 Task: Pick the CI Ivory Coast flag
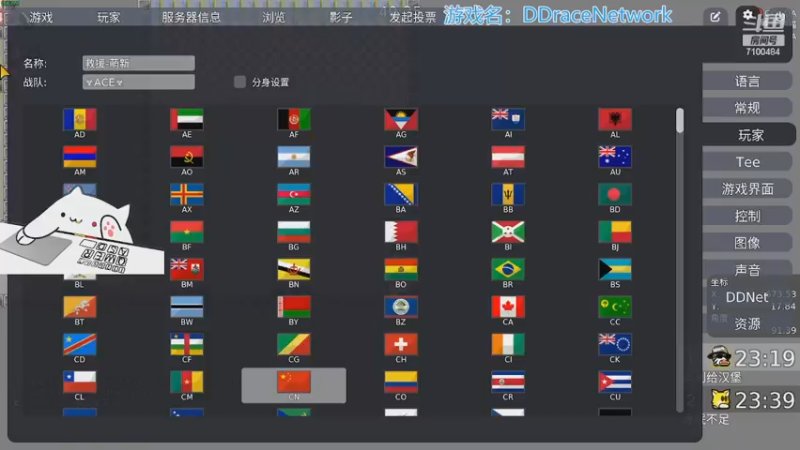point(508,345)
